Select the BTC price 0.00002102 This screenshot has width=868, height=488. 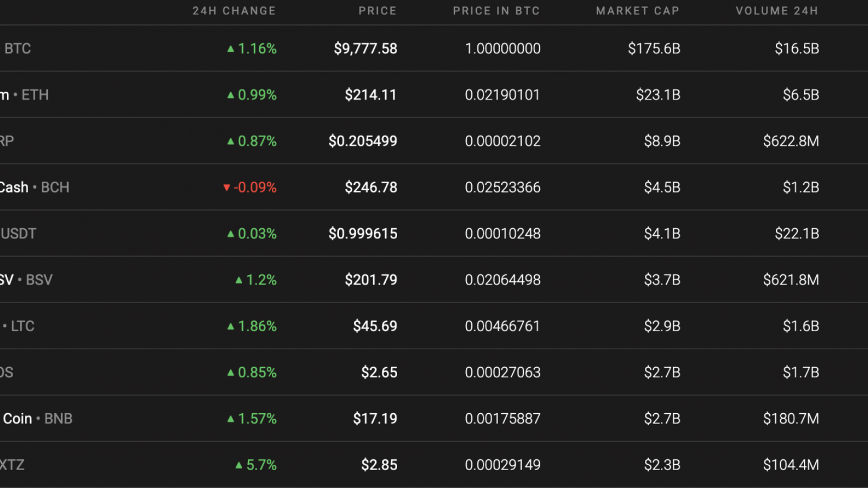(503, 141)
